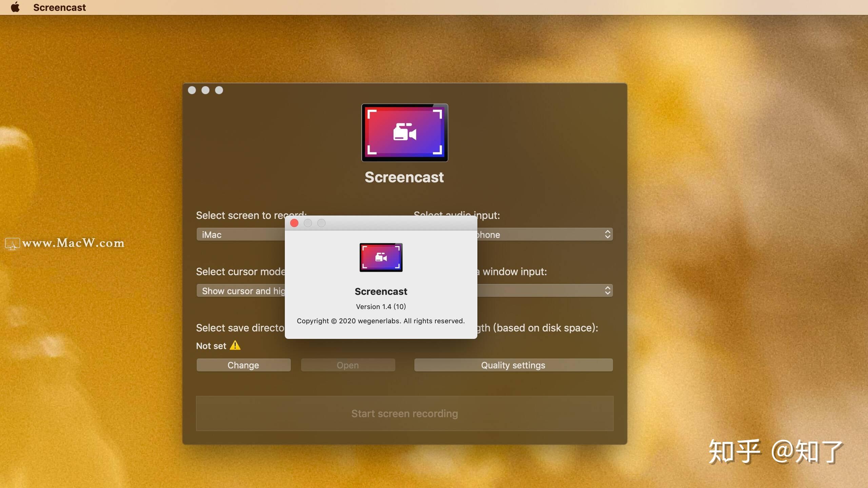Click the Change directory button
Image resolution: width=868 pixels, height=488 pixels.
(x=243, y=365)
